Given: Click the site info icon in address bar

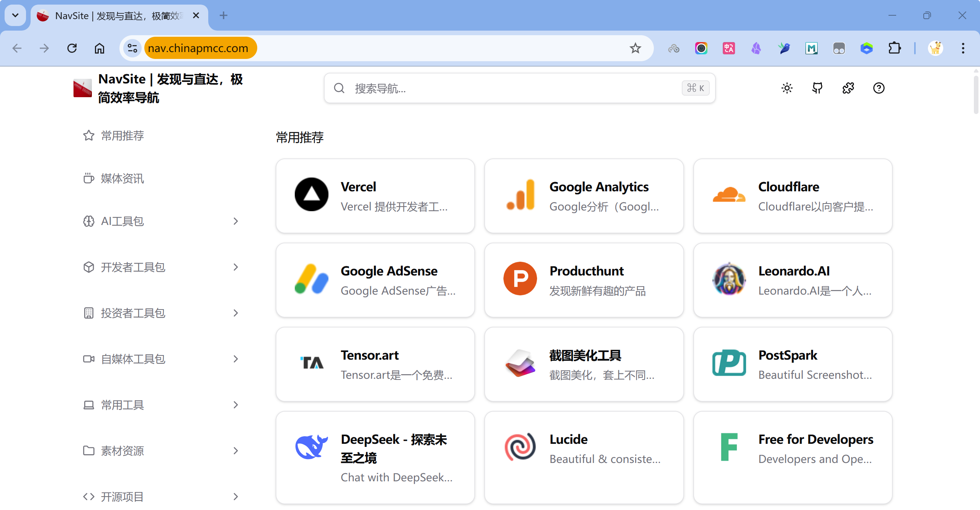Looking at the screenshot, I should pyautogui.click(x=132, y=48).
